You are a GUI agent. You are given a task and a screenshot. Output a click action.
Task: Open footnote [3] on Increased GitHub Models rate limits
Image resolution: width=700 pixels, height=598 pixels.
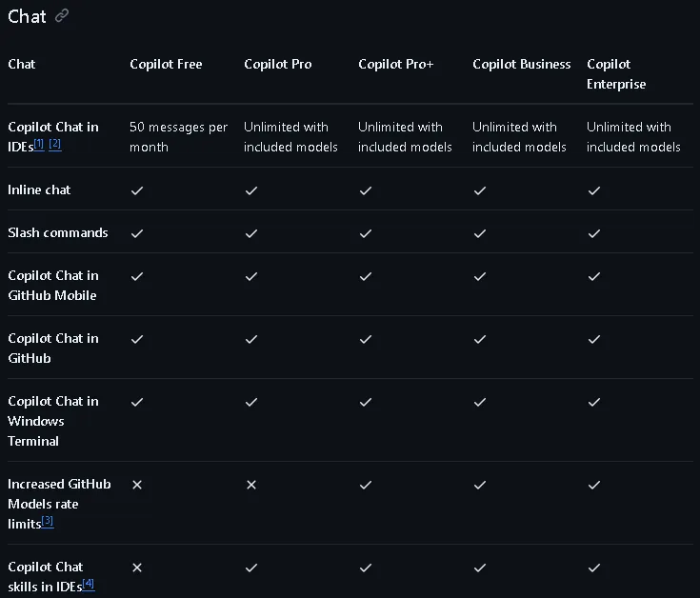click(48, 521)
